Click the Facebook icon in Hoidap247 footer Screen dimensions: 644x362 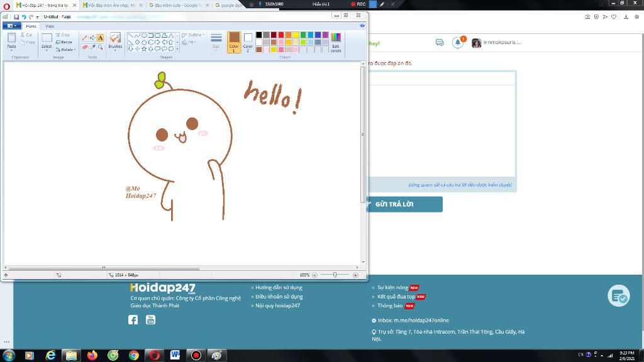point(133,320)
